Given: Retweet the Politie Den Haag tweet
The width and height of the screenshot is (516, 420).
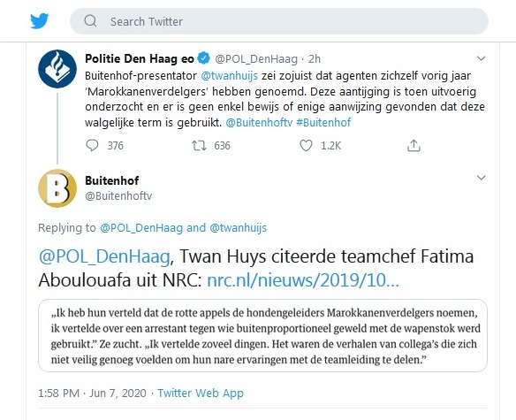Looking at the screenshot, I should pyautogui.click(x=199, y=145).
